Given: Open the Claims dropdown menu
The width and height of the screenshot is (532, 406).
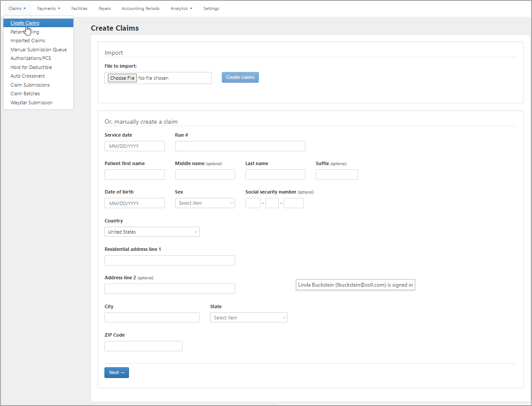Looking at the screenshot, I should 17,9.
